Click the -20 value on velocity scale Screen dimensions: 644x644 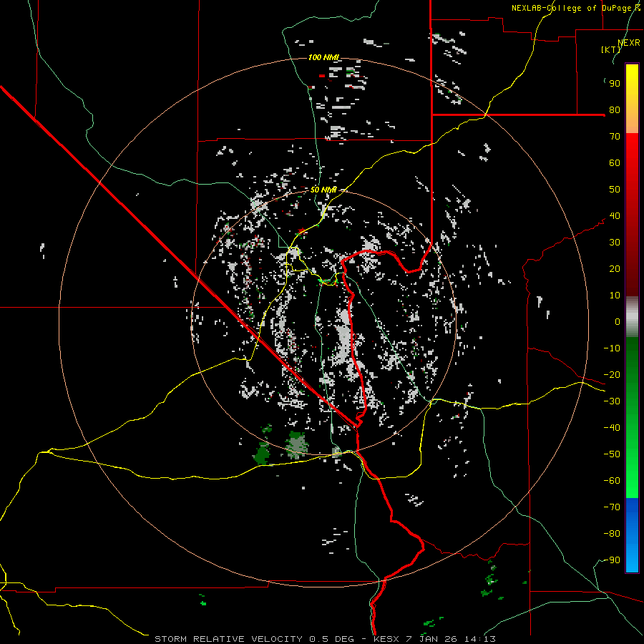[x=612, y=374]
